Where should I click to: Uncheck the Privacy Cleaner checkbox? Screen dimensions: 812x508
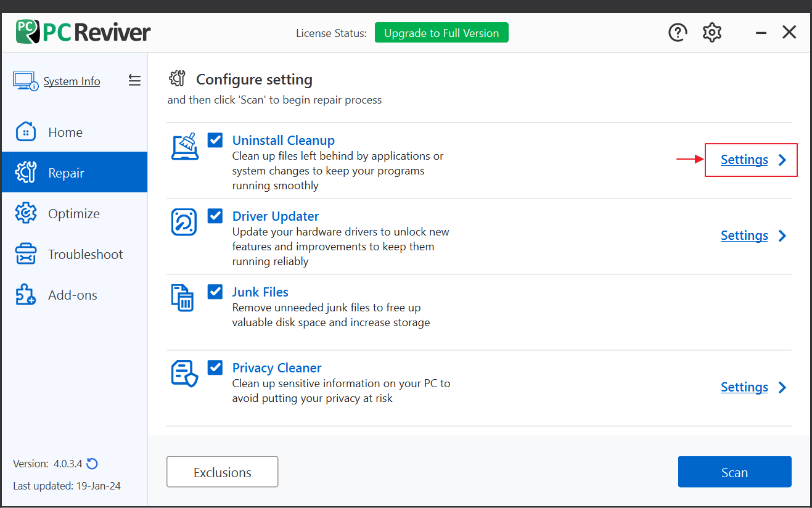click(215, 367)
